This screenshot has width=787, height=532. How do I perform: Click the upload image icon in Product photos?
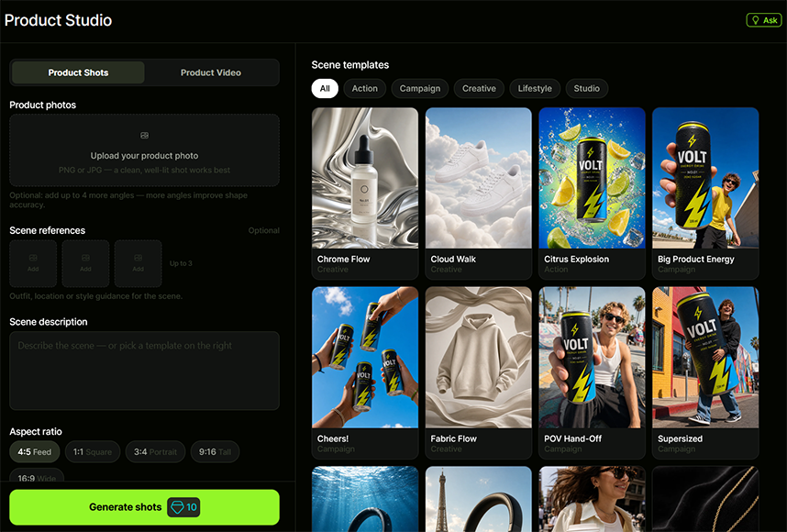pyautogui.click(x=145, y=135)
